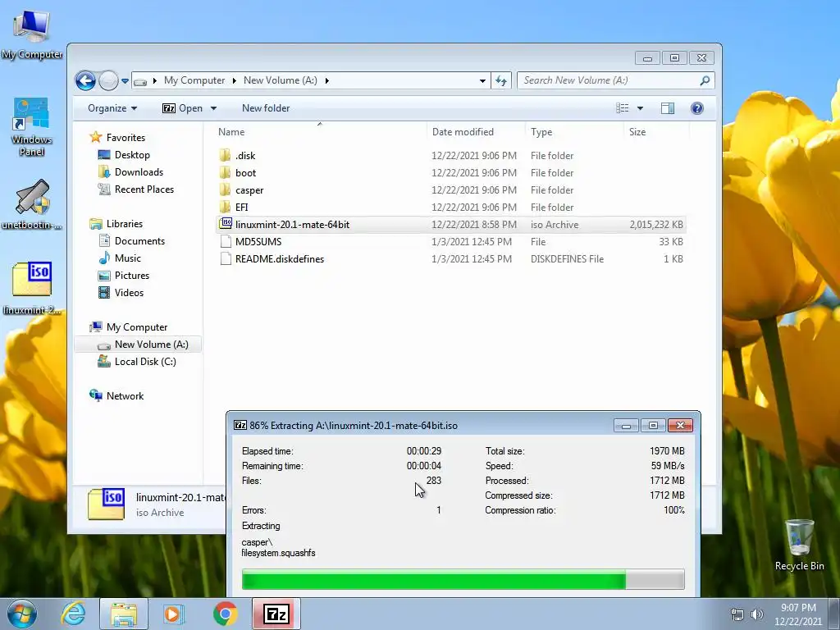Select the EFI folder
Image resolution: width=840 pixels, height=630 pixels.
tap(450, 208)
